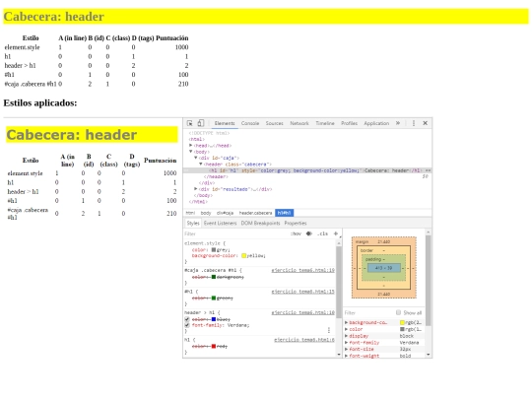The width and height of the screenshot is (532, 399).
Task: Select body in the breadcrumb bar
Action: 206,213
